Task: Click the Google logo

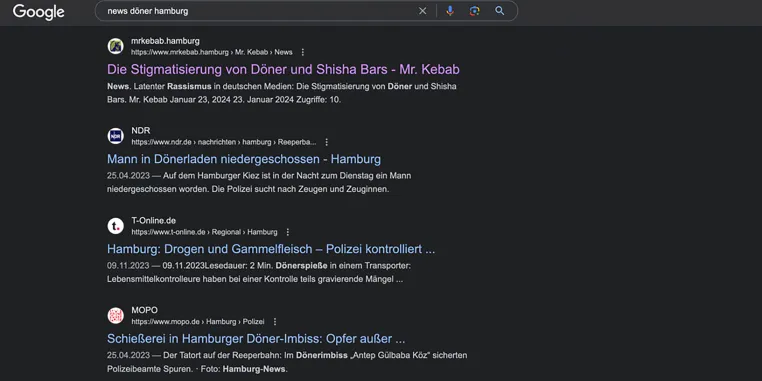Action: point(38,11)
